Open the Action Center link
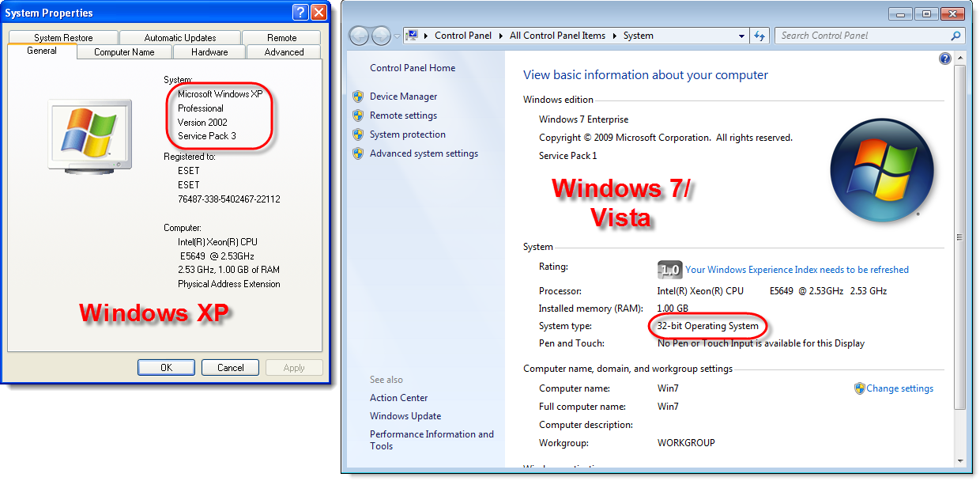 pos(399,398)
